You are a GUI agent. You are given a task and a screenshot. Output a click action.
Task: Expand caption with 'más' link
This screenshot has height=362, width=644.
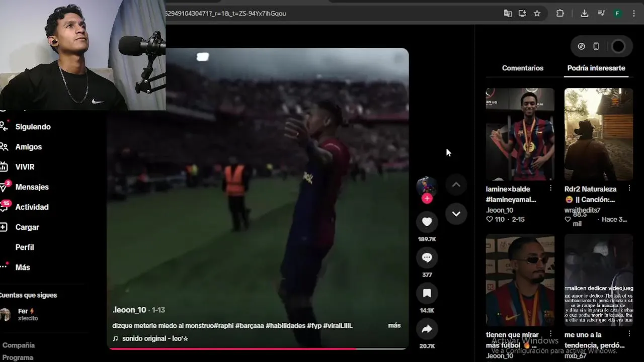pyautogui.click(x=394, y=325)
